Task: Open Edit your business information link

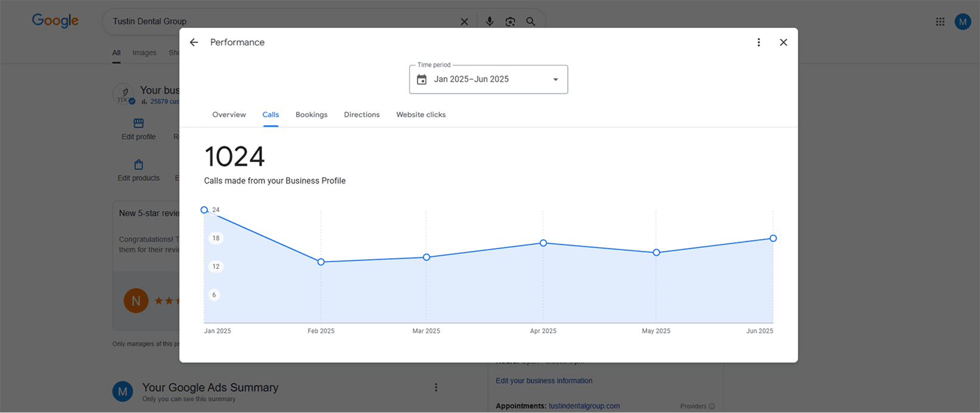Action: click(544, 381)
